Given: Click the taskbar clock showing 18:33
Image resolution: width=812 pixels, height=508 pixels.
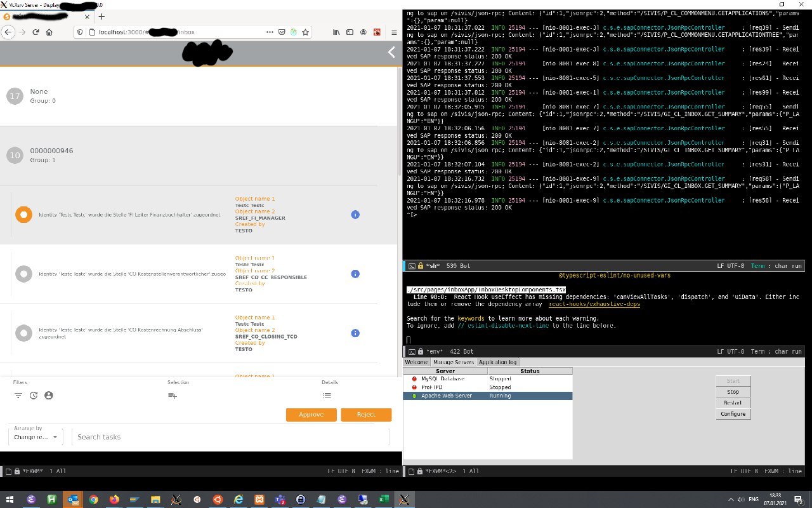Looking at the screenshot, I should 776,499.
